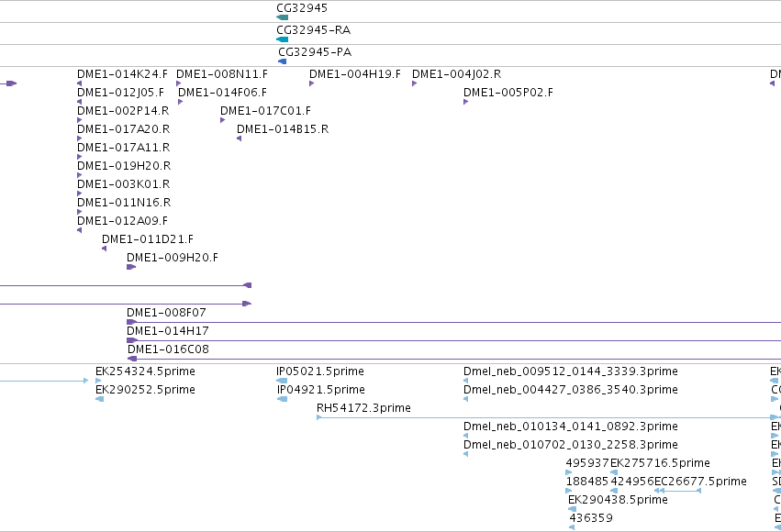The width and height of the screenshot is (781, 532).
Task: Click the EK290252.5prime EST label
Action: [145, 390]
